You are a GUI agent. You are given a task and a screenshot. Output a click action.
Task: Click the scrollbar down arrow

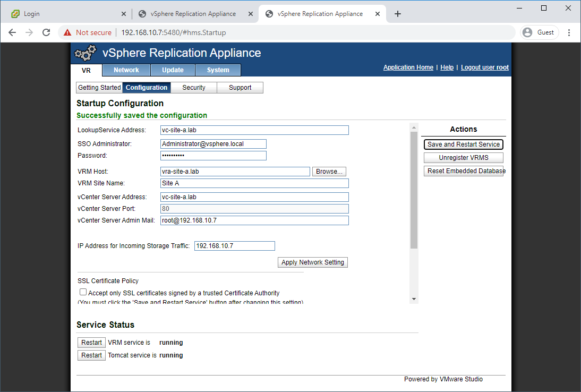tap(414, 299)
